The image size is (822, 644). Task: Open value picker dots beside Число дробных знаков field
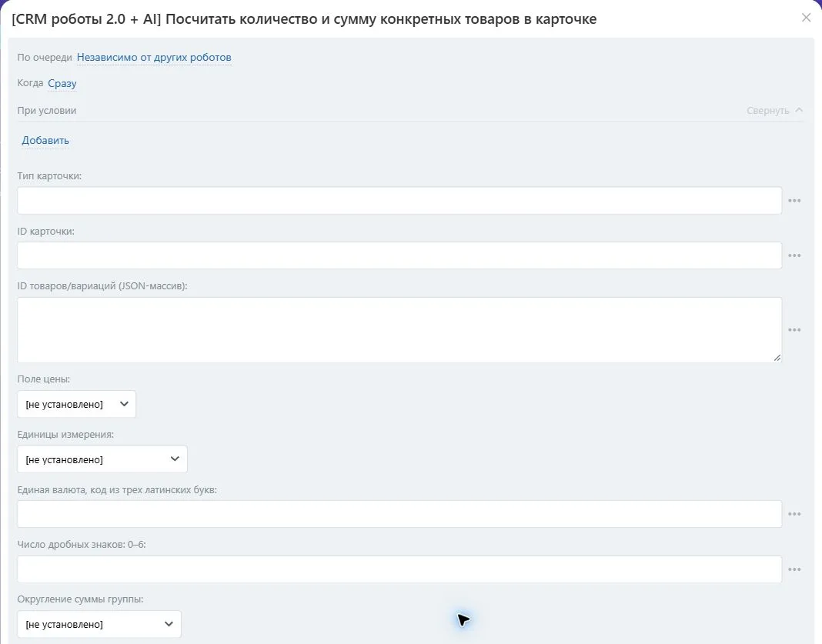tap(794, 569)
